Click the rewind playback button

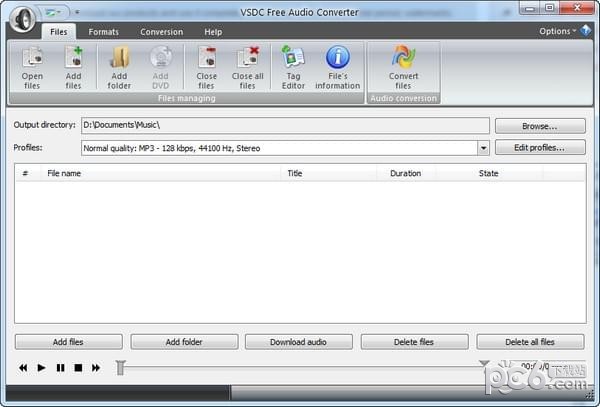[x=23, y=368]
